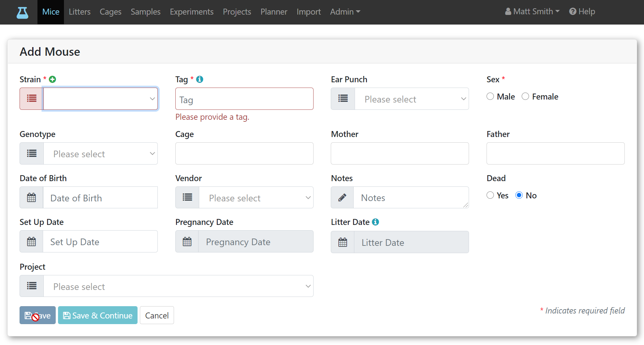Select the Male radio button

(490, 96)
